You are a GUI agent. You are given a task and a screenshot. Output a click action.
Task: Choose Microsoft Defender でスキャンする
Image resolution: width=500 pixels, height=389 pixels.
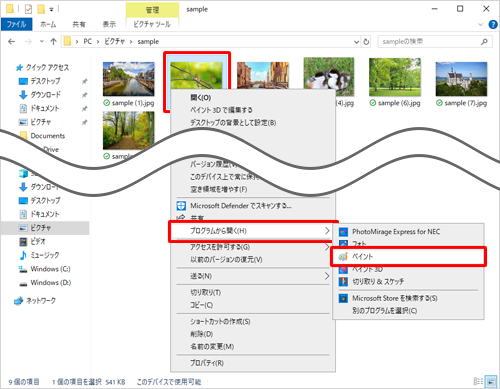point(253,206)
